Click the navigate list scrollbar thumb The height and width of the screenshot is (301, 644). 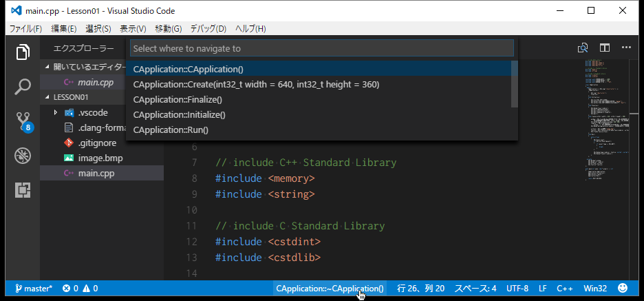click(x=514, y=84)
